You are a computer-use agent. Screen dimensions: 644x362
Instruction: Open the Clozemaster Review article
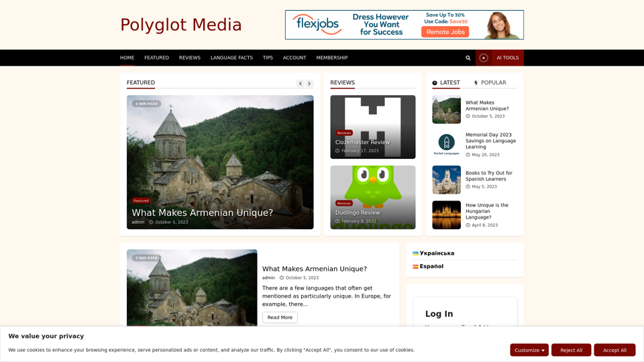pyautogui.click(x=362, y=142)
